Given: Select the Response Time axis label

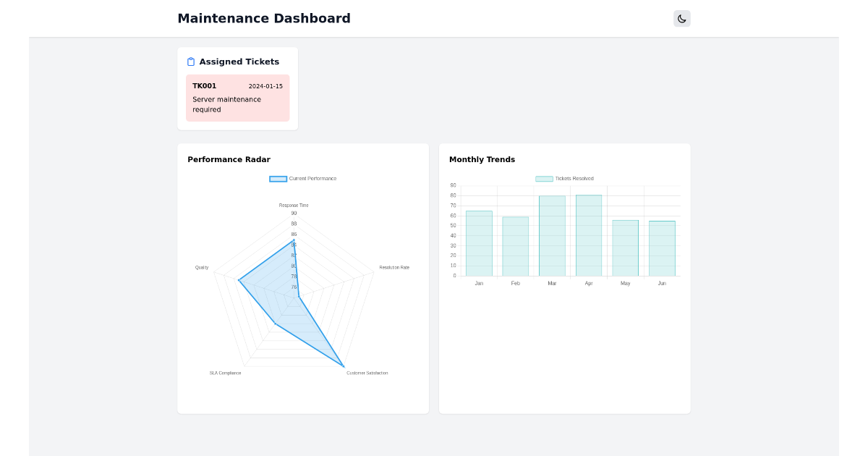Looking at the screenshot, I should (294, 205).
